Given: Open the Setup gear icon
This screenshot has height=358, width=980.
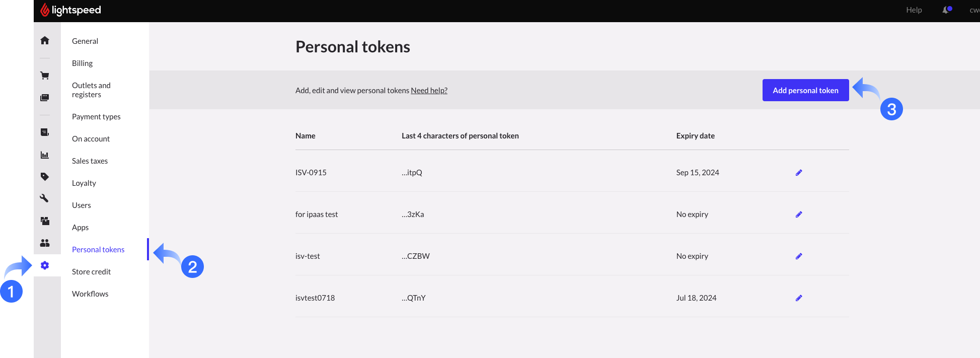Looking at the screenshot, I should 45,265.
